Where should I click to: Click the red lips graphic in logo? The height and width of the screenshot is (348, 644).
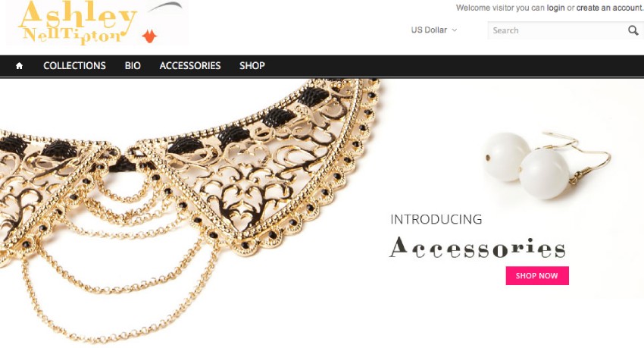click(x=149, y=36)
